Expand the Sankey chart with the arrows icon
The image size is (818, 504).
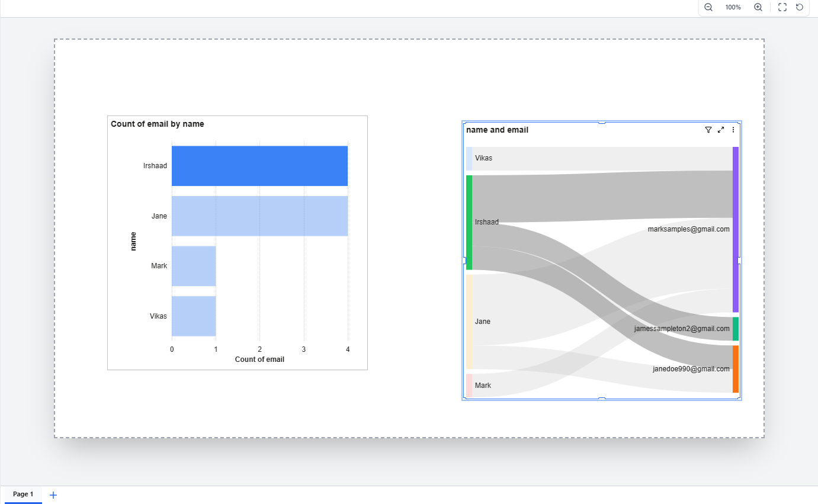[x=721, y=130]
